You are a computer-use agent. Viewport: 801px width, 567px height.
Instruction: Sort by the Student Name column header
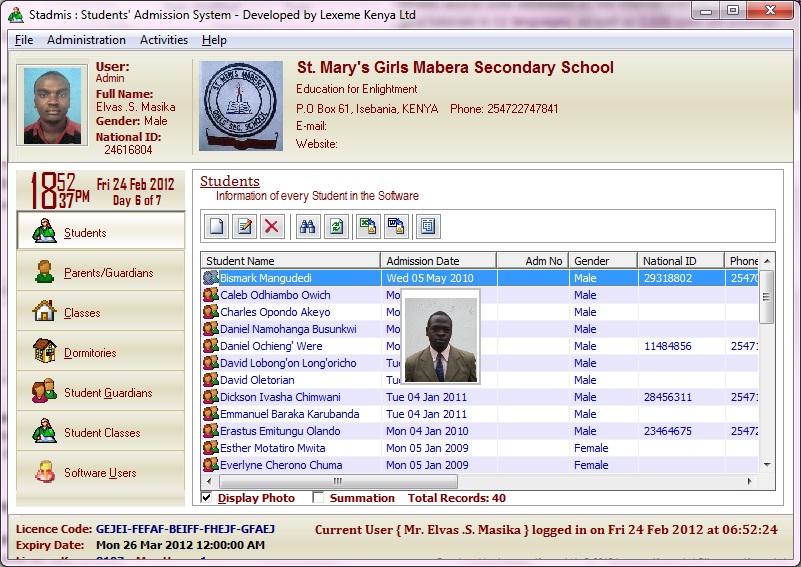pos(290,261)
